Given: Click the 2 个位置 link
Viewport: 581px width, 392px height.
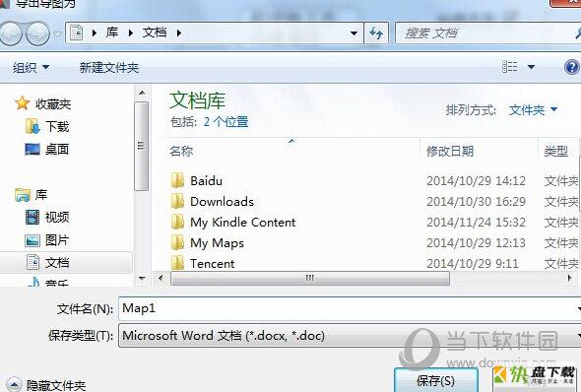Looking at the screenshot, I should coord(226,122).
